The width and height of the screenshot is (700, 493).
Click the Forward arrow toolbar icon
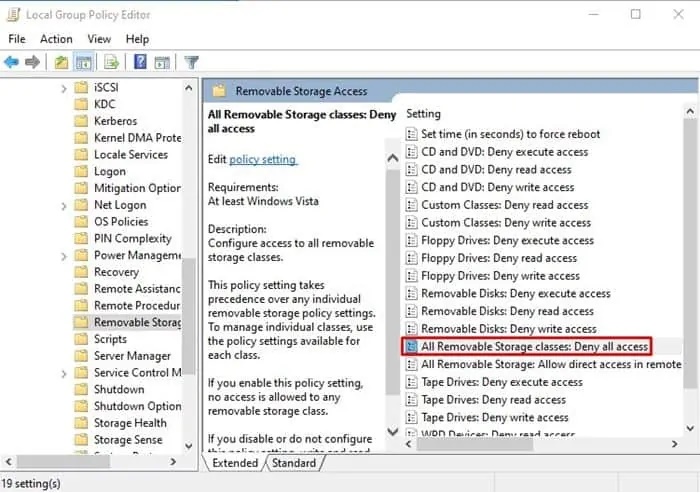coord(32,62)
